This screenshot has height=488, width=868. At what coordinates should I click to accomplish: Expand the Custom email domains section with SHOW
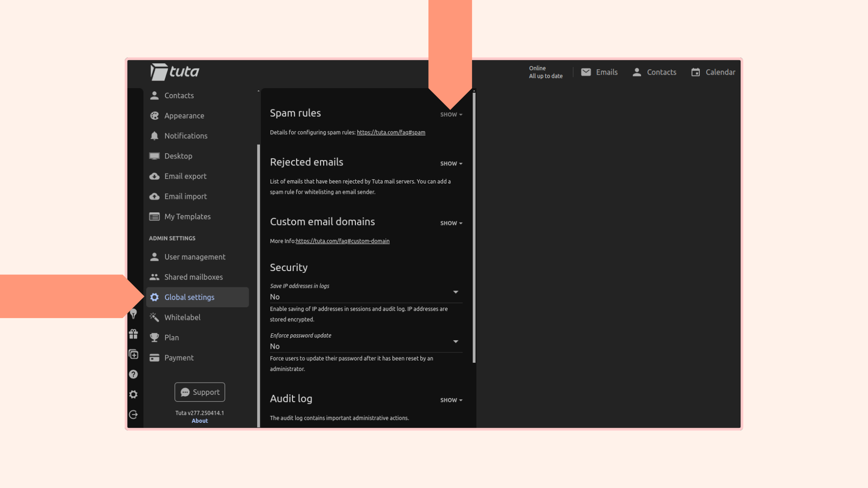click(x=451, y=224)
